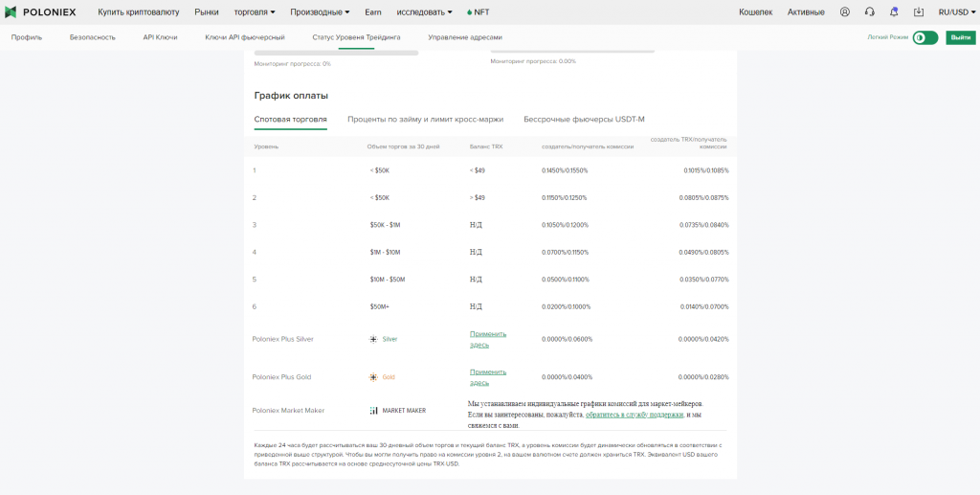
Task: Open the API Ключи section
Action: (160, 37)
